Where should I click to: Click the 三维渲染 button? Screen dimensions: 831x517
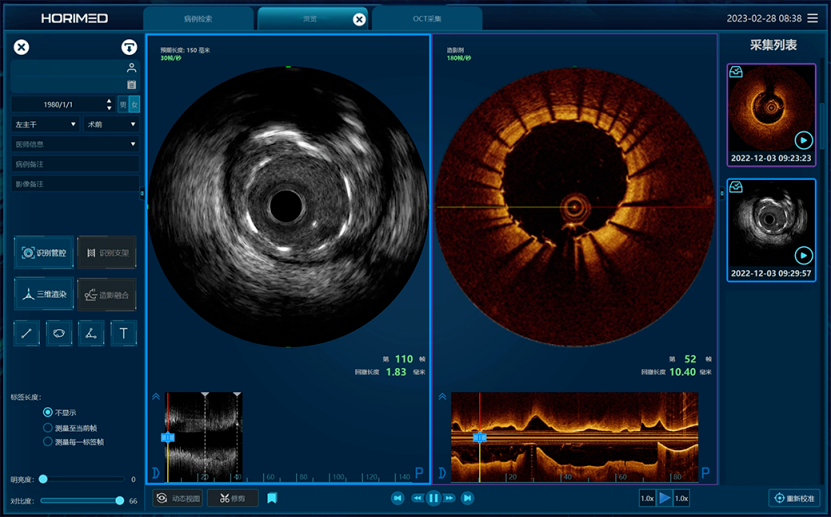pos(44,295)
